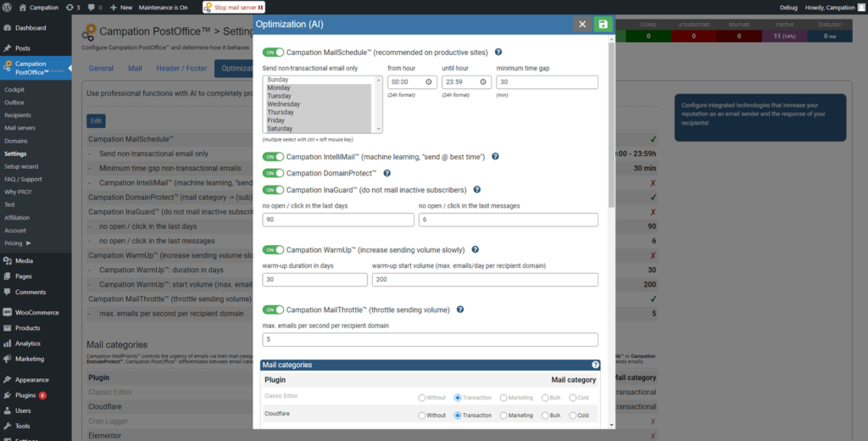Switch to the General settings tab
This screenshot has width=868, height=441.
(x=101, y=69)
